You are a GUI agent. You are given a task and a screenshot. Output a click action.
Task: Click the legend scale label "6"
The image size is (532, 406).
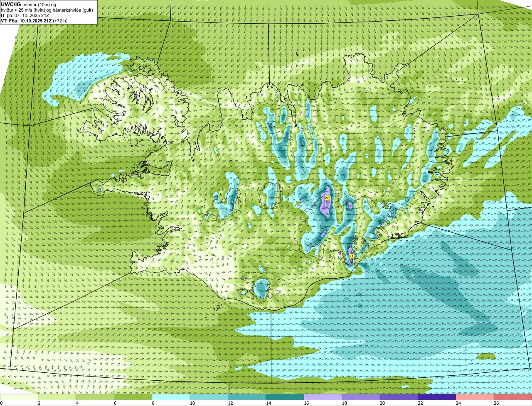click(x=115, y=403)
